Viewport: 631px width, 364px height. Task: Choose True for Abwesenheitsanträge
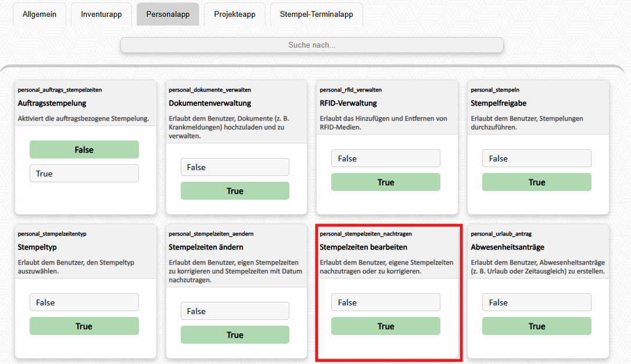tap(537, 326)
